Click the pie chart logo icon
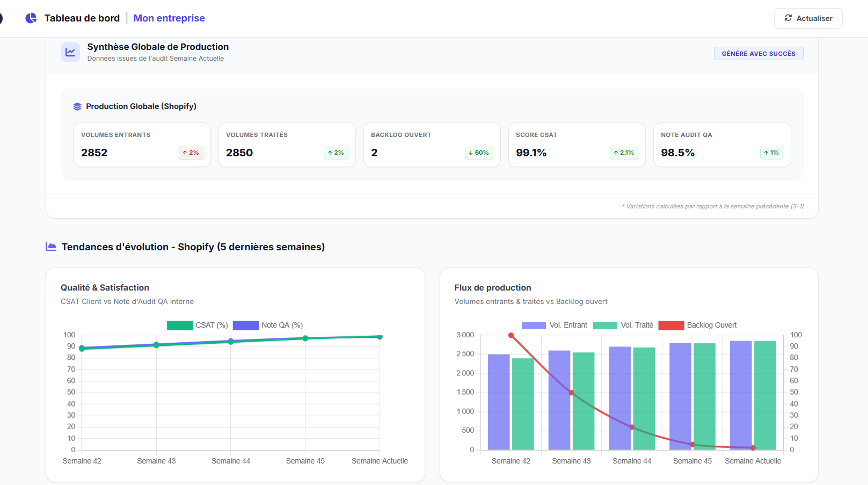868x485 pixels. point(31,18)
